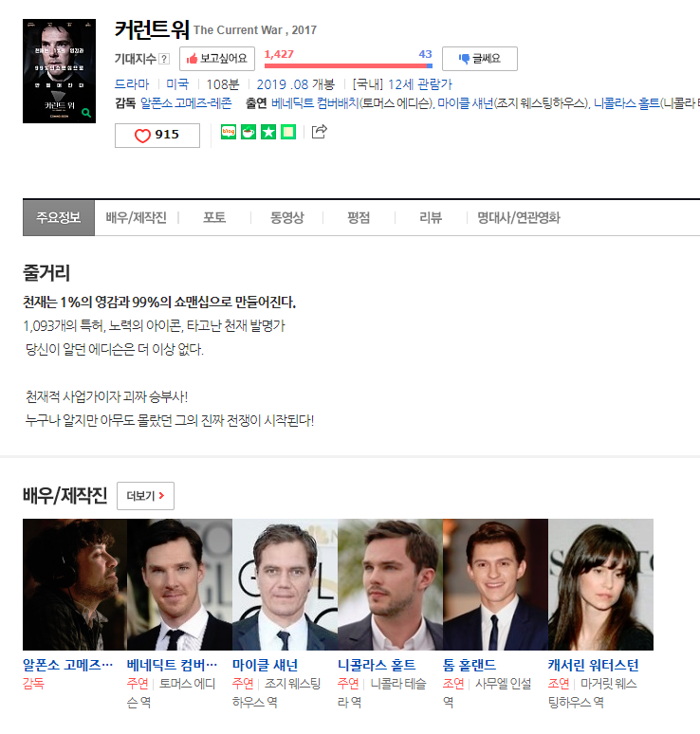Open the external share arrow icon

[x=319, y=132]
